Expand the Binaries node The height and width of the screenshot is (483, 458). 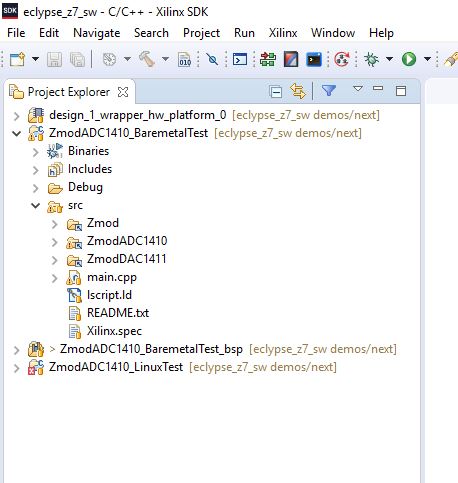click(x=35, y=152)
